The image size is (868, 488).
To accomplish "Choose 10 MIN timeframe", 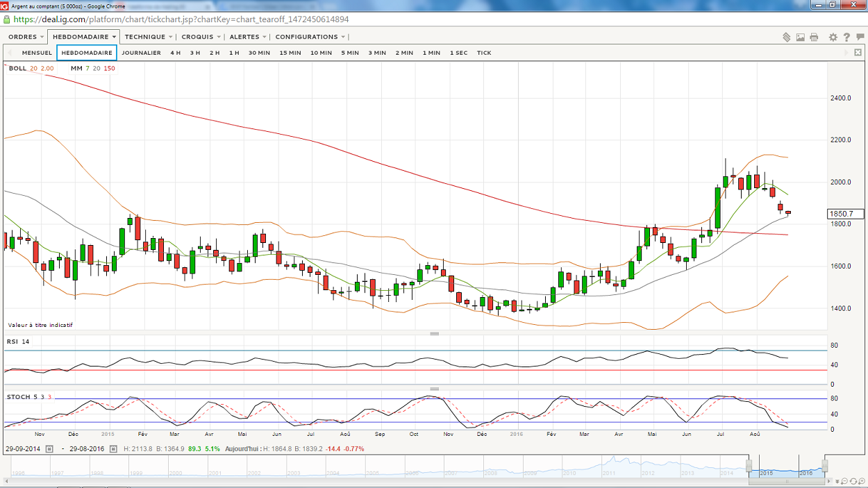I will (321, 53).
